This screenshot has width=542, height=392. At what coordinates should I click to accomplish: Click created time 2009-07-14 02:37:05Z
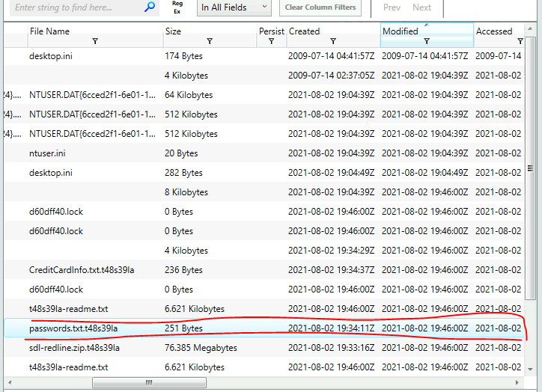[331, 76]
